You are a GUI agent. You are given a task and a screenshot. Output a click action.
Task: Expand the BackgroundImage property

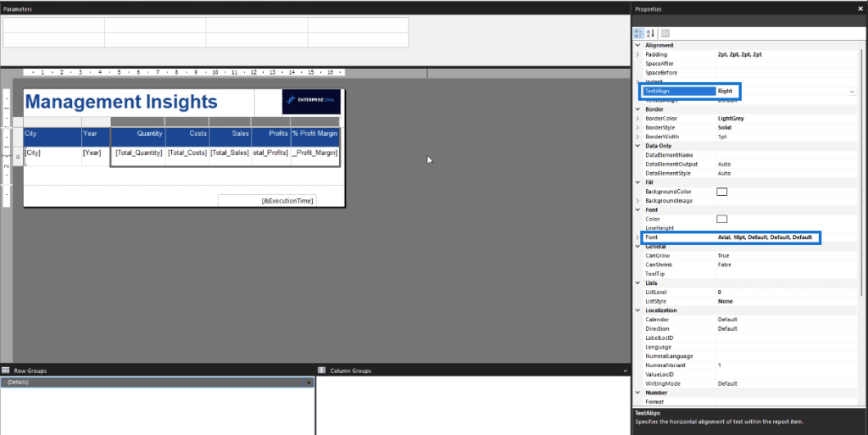tap(637, 201)
